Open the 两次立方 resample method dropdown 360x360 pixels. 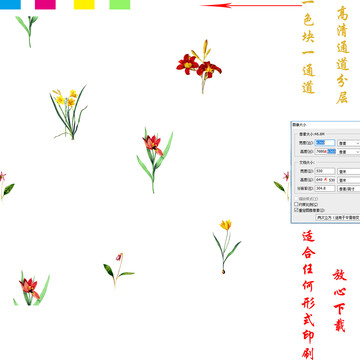(x=338, y=217)
